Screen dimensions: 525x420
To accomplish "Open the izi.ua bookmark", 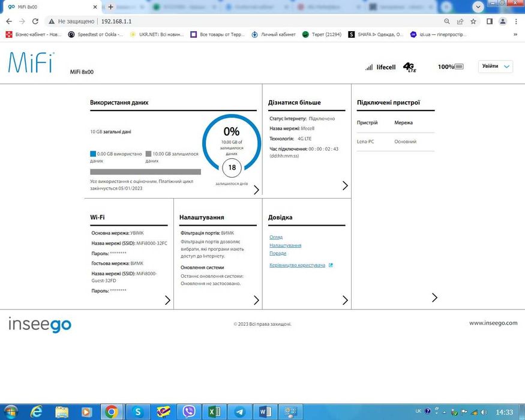I will coord(438,34).
